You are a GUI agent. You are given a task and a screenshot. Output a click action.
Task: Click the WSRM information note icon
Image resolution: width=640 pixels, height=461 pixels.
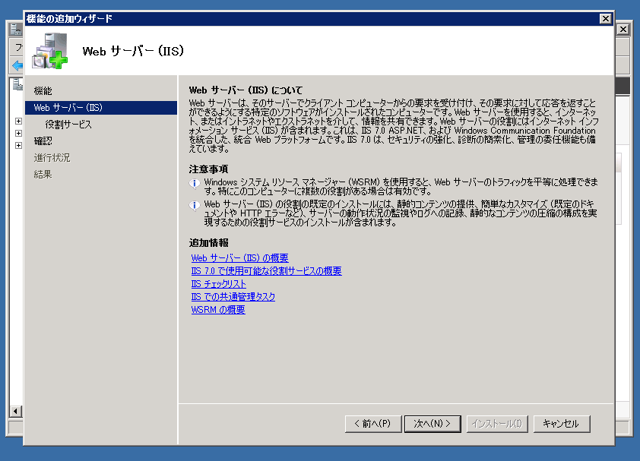point(195,183)
